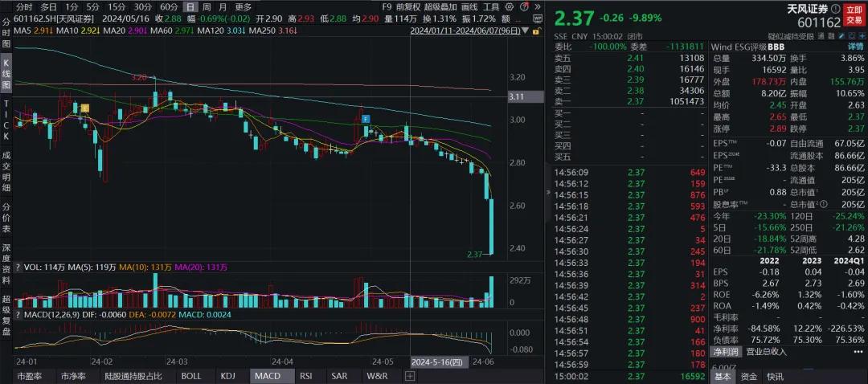This screenshot has width=868, height=384.
Task: Open the help question-mark icon in toolbar
Action: pyautogui.click(x=524, y=7)
